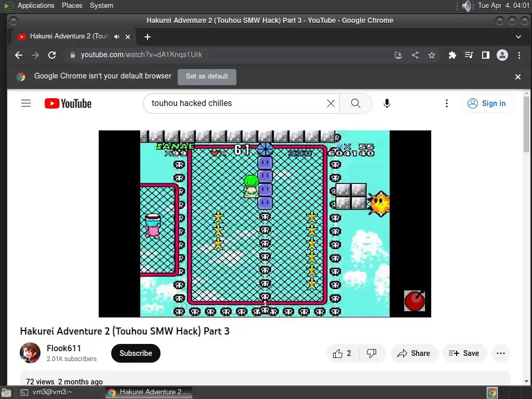532x399 pixels.
Task: Open Chrome profile avatar
Action: 502,55
